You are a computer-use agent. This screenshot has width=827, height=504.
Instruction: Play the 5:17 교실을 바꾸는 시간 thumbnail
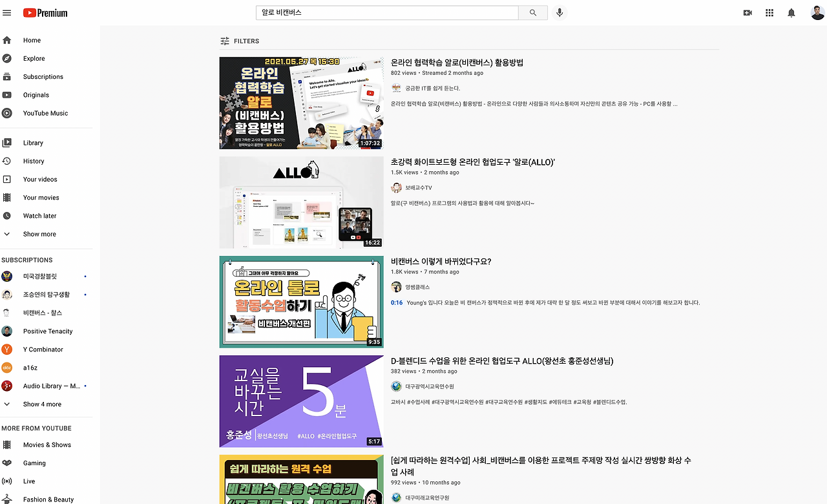301,401
